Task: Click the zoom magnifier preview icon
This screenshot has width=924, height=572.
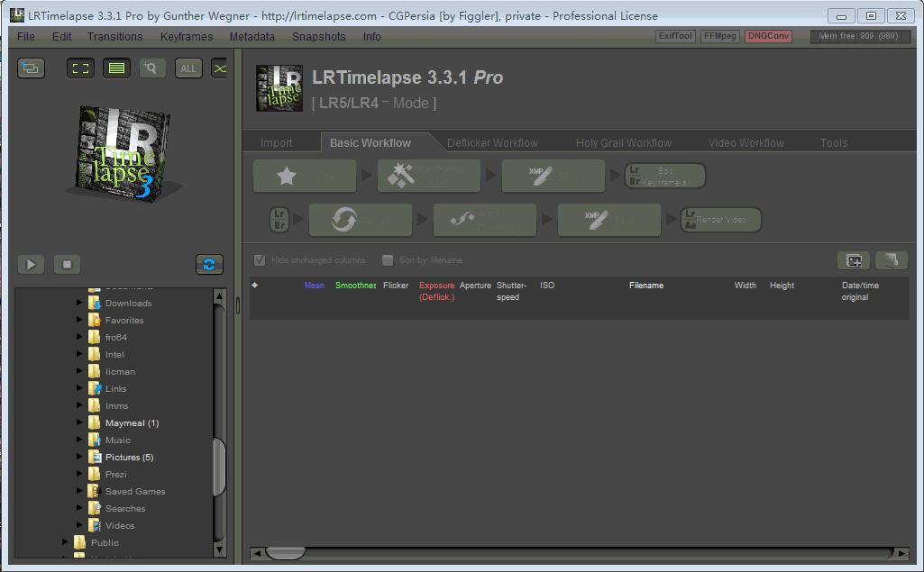Action: pyautogui.click(x=152, y=68)
